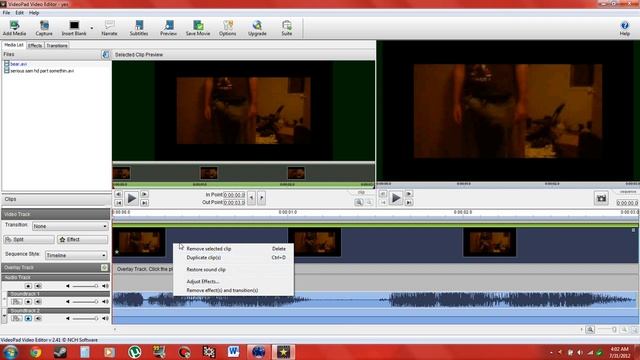The height and width of the screenshot is (360, 640).
Task: Toggle solo on Soundtrack 2
Action: click(x=28, y=318)
